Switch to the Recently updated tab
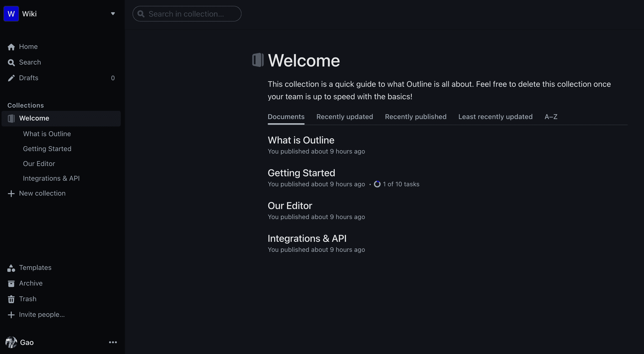The image size is (644, 354). (344, 117)
